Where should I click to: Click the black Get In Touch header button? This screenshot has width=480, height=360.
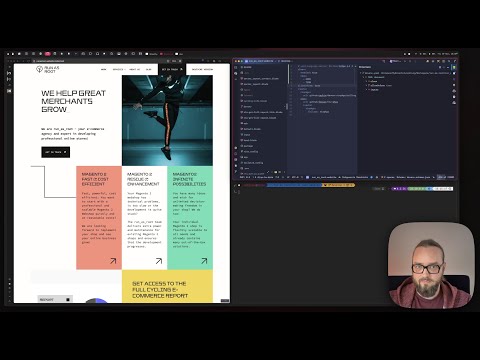pos(172,69)
